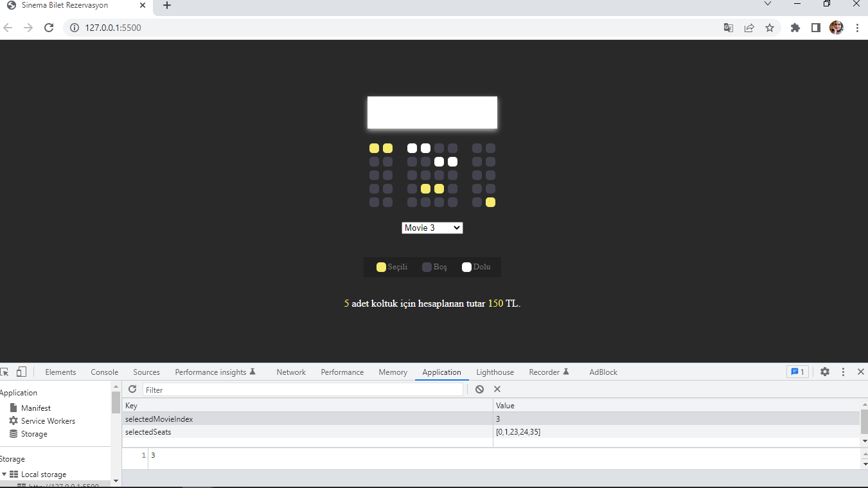Screen dimensions: 868x488
Task: Delete the selected storage entry
Action: pos(497,389)
